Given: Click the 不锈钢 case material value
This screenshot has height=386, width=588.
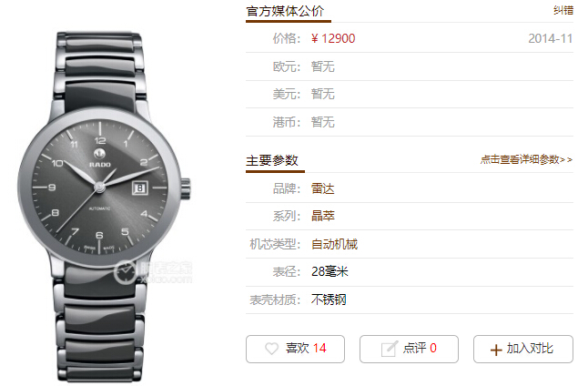Looking at the screenshot, I should tap(329, 300).
